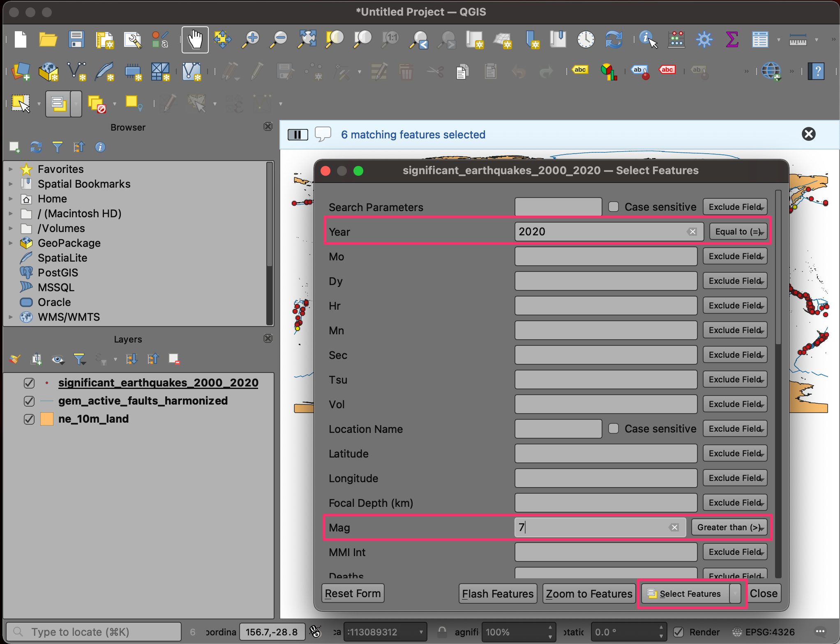Open Statistical Summary sigma icon
840x644 pixels.
pyautogui.click(x=732, y=40)
